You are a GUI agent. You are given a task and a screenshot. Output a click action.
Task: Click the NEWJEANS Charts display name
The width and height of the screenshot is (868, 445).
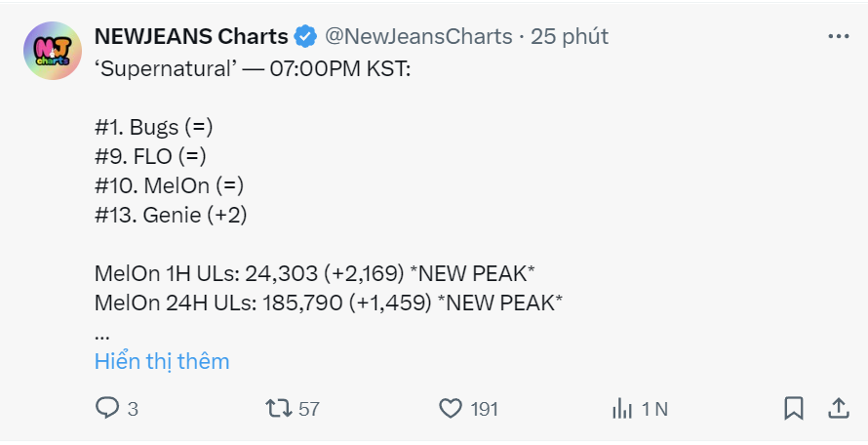(190, 37)
